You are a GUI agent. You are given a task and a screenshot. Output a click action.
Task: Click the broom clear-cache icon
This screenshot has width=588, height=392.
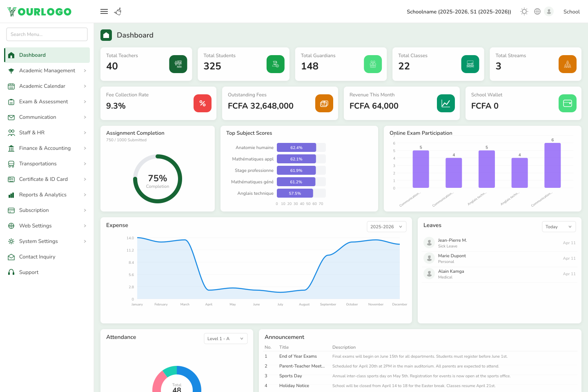118,11
